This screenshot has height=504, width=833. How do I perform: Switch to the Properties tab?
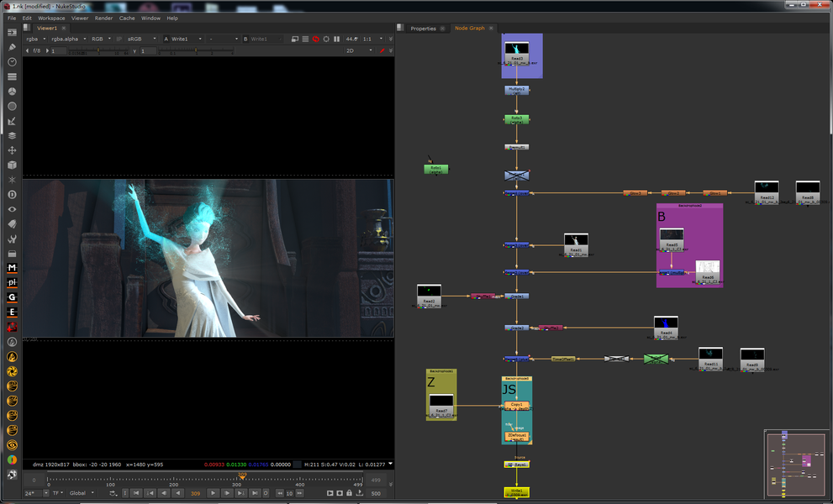pyautogui.click(x=423, y=29)
